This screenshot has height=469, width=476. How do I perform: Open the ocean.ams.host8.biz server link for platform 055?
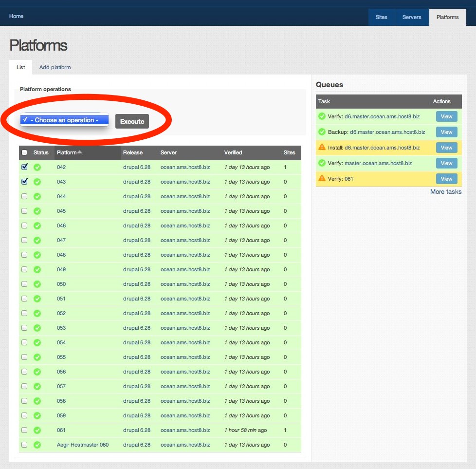click(x=185, y=357)
